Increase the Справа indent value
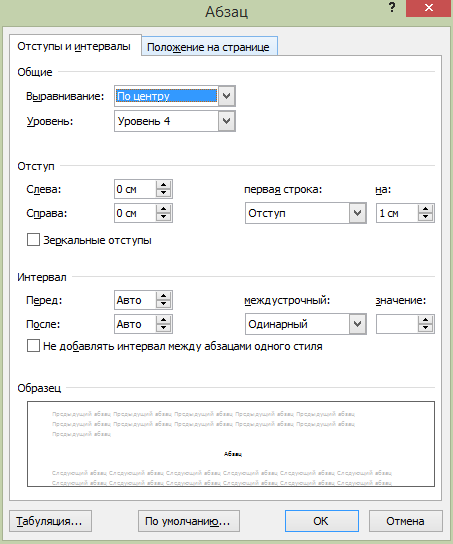 tap(163, 209)
